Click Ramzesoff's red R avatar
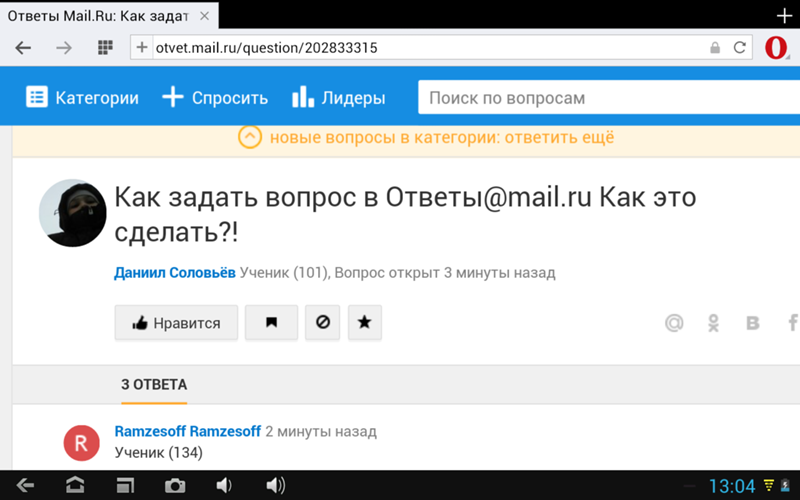The height and width of the screenshot is (500, 800). 82,443
